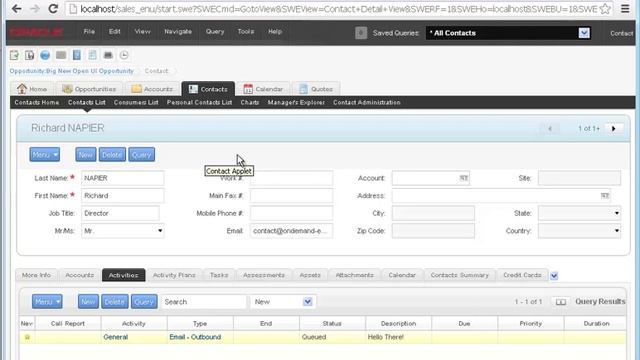Expand the State dropdown
640x360 pixels.
pos(616,213)
